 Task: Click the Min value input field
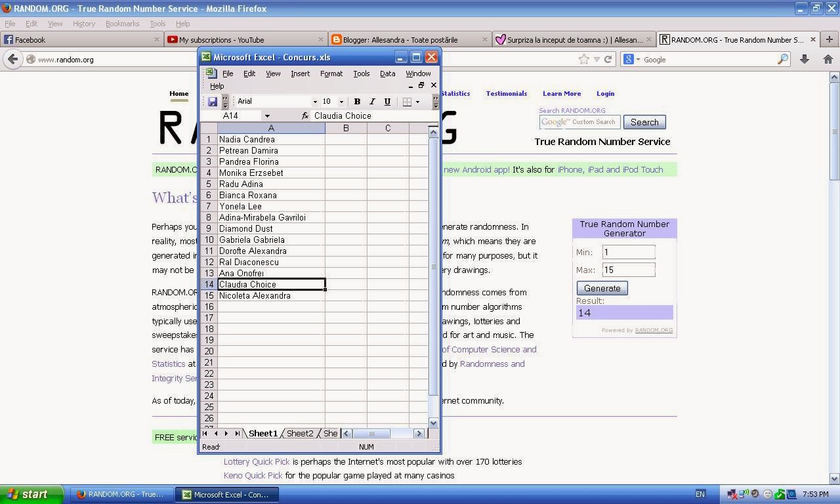pos(628,252)
